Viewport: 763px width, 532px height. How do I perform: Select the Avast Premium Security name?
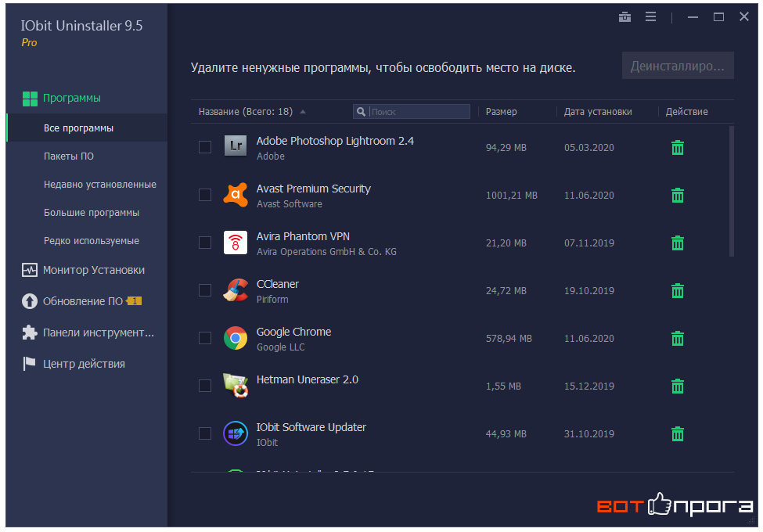pos(313,189)
